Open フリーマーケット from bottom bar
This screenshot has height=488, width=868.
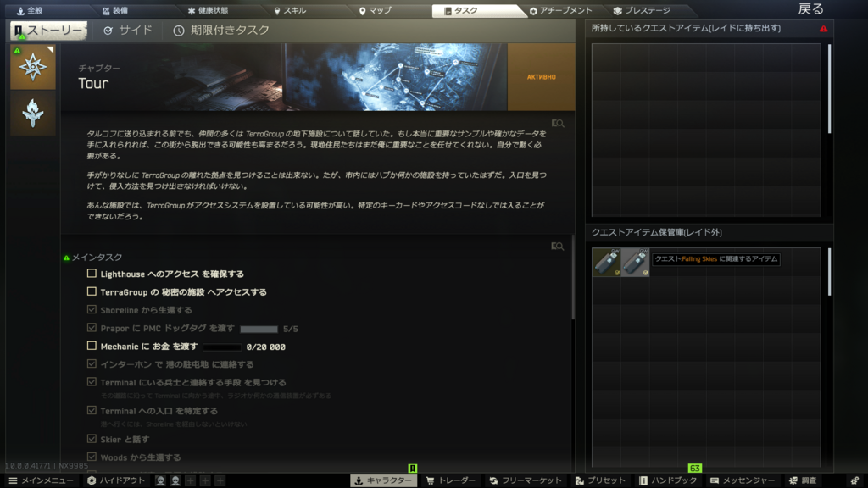526,480
